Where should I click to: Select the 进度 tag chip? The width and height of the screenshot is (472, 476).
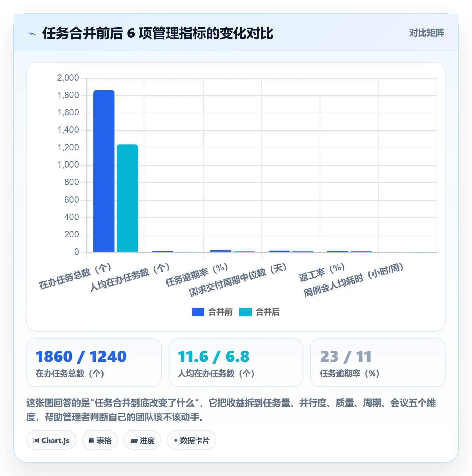142,440
